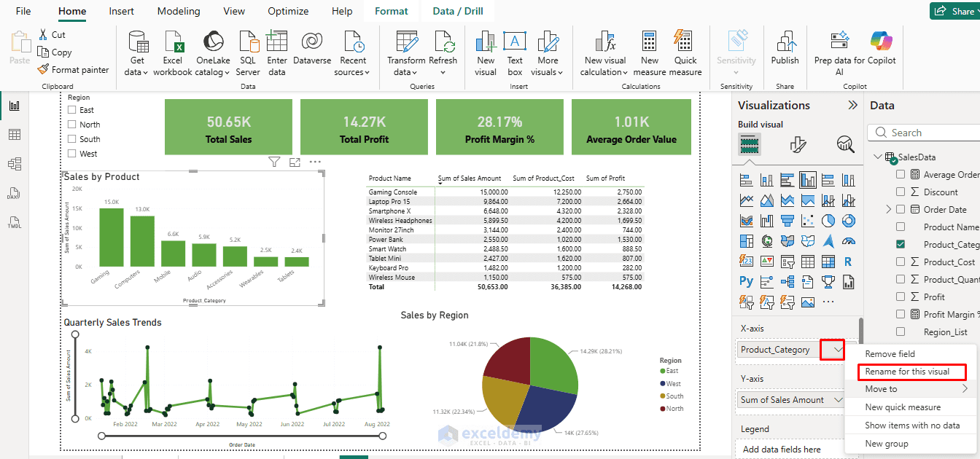Open Focus mode on Sales by Product
This screenshot has width=980, height=459.
pos(295,162)
